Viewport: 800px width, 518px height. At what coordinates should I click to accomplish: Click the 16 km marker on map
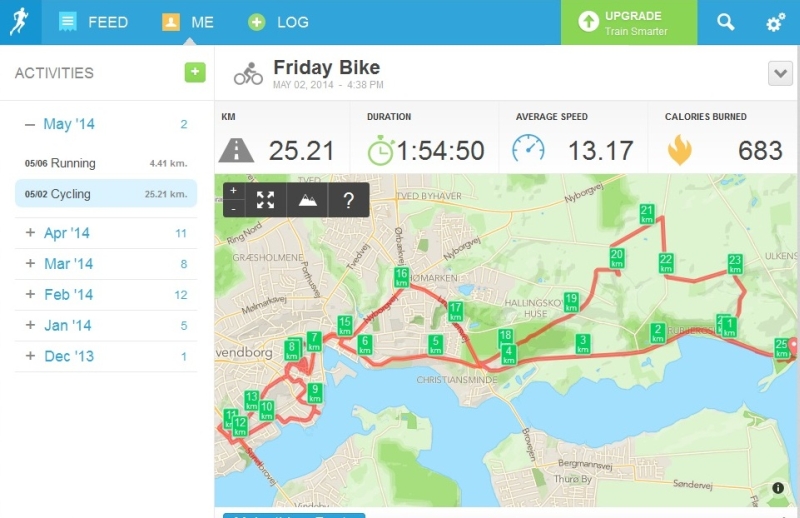click(x=402, y=277)
